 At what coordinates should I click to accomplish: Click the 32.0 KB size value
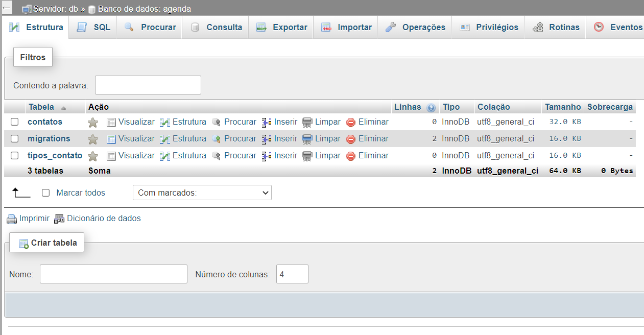coord(565,122)
